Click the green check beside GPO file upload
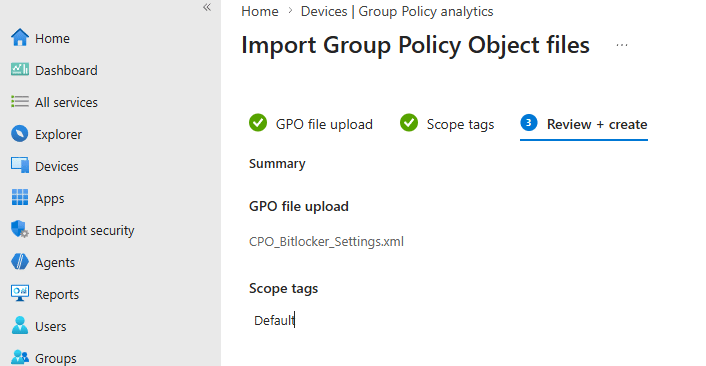Viewport: 706px width, 366px height. click(258, 122)
